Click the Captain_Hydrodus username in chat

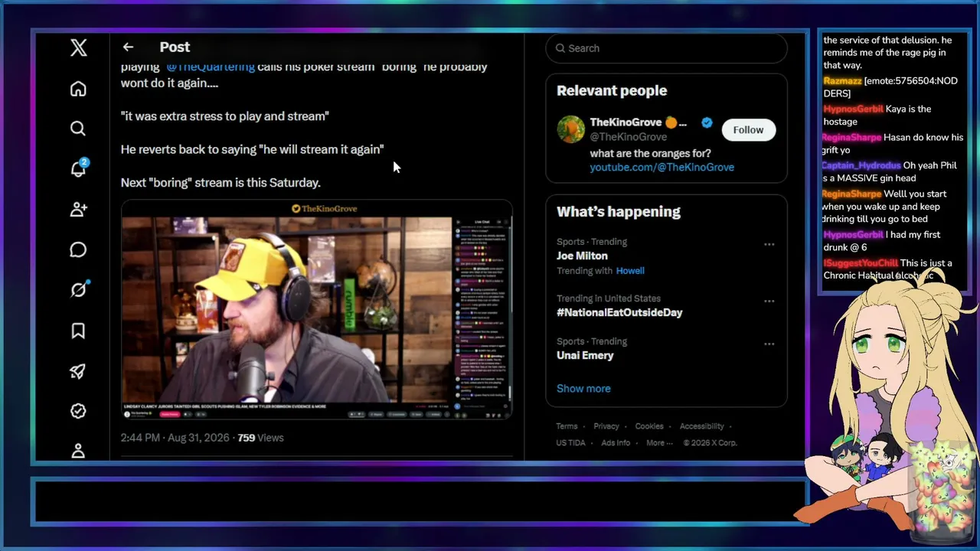coord(861,166)
